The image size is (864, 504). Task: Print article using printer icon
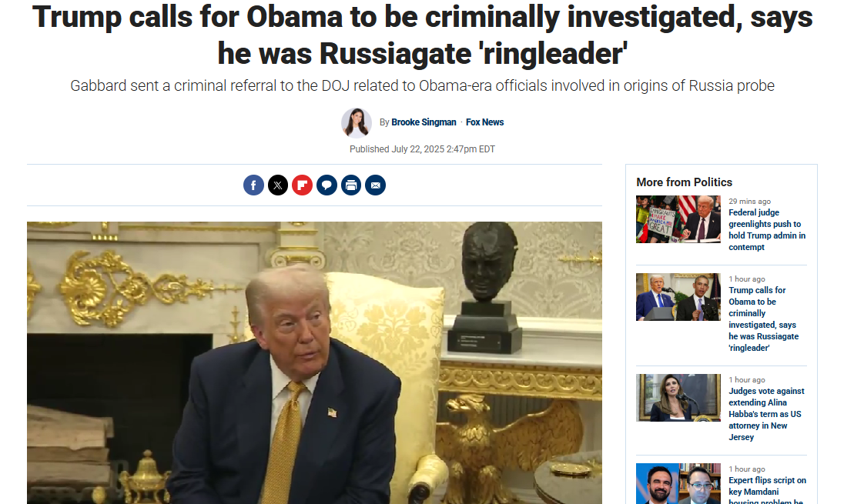click(351, 185)
